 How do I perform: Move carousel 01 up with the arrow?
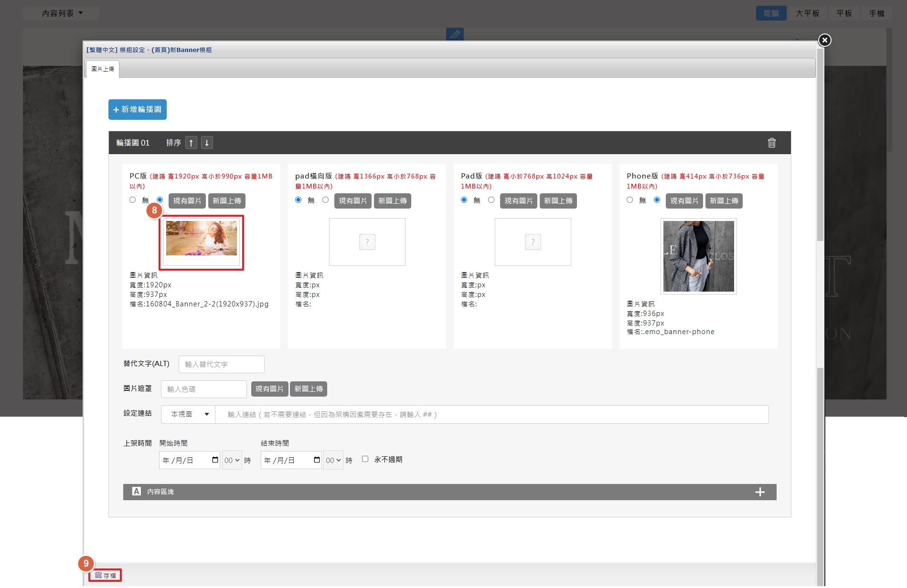(191, 143)
